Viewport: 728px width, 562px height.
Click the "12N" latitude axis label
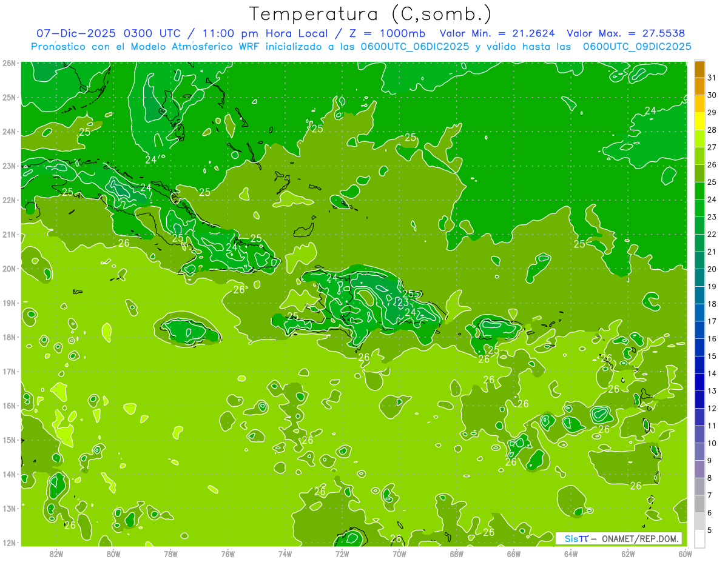pyautogui.click(x=9, y=543)
